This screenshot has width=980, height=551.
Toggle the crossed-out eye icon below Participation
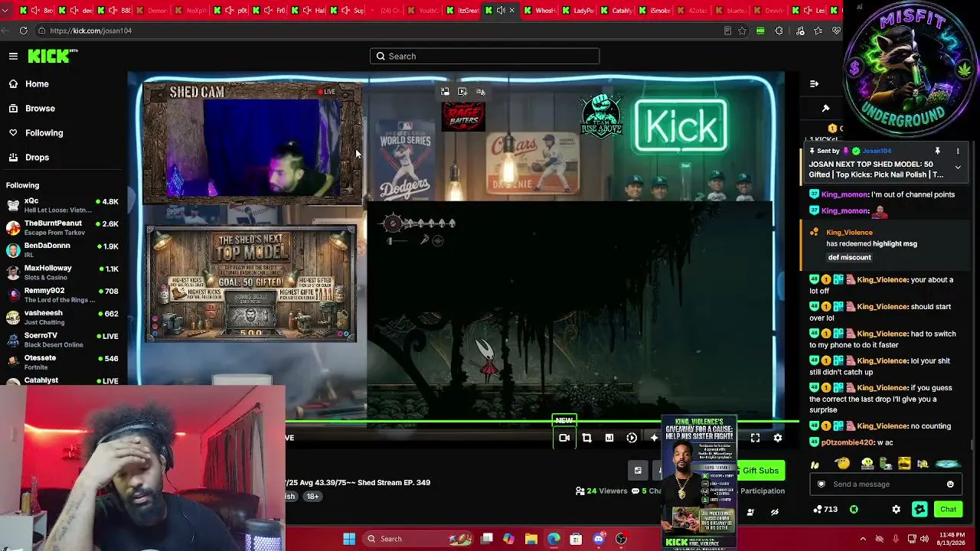click(775, 512)
